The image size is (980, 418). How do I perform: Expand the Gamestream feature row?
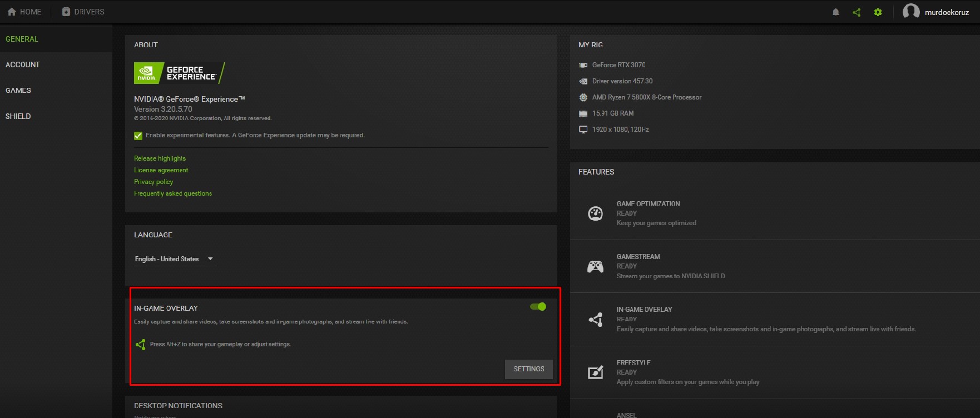[x=775, y=266]
